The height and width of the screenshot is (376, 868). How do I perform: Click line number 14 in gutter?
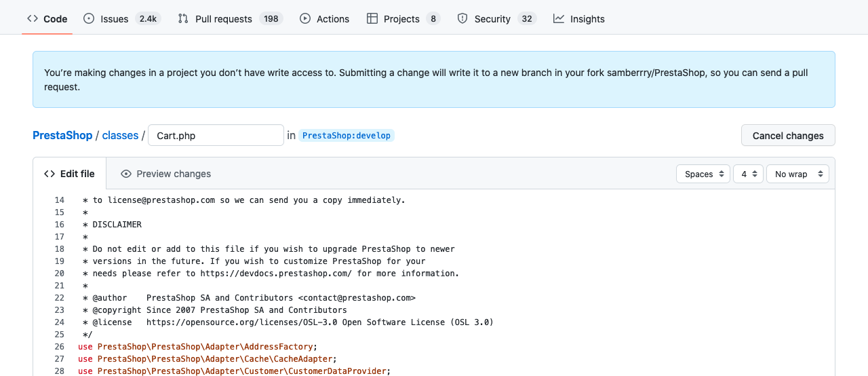[x=59, y=200]
